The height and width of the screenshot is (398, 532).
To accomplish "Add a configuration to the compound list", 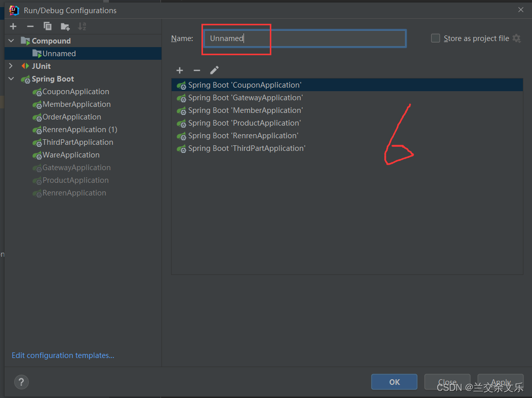I will coord(180,70).
